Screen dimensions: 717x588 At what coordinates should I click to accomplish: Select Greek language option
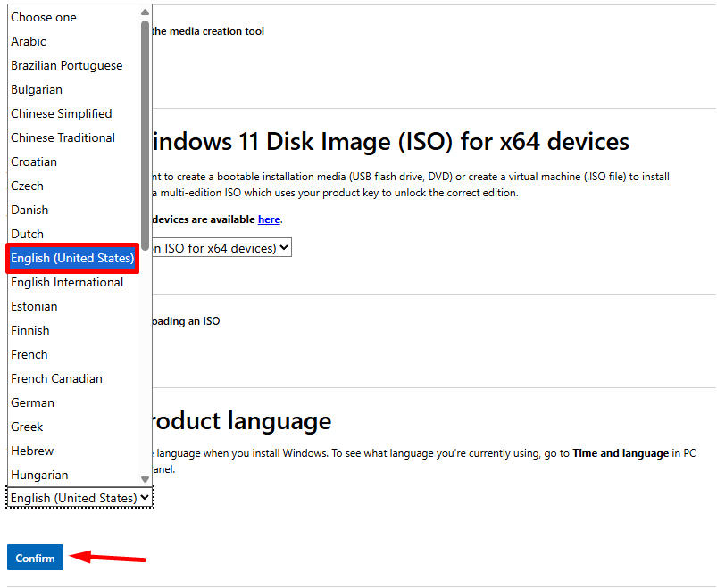[x=73, y=427]
